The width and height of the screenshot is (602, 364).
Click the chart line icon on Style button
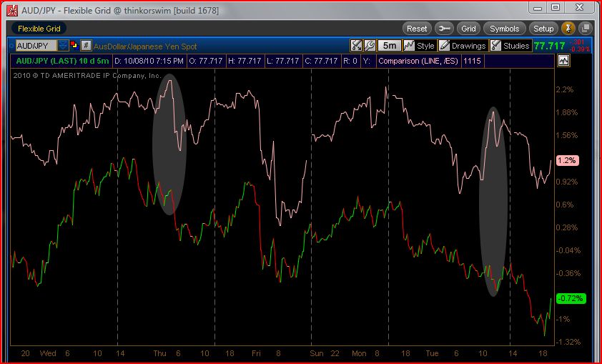coord(409,46)
